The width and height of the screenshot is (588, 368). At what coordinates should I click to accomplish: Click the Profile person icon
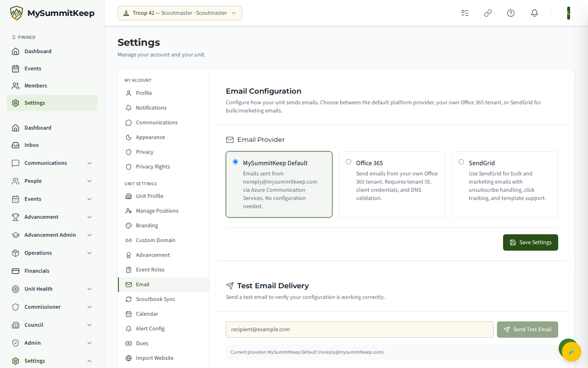(129, 93)
